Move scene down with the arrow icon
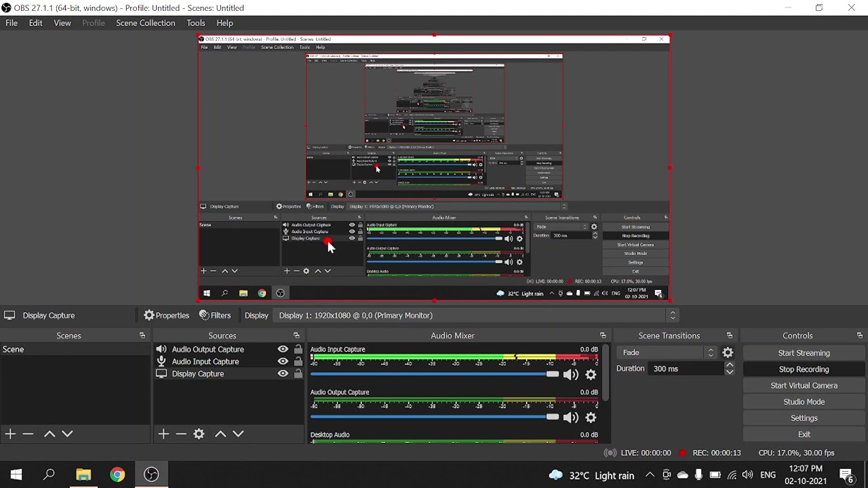This screenshot has width=868, height=488. (x=67, y=434)
